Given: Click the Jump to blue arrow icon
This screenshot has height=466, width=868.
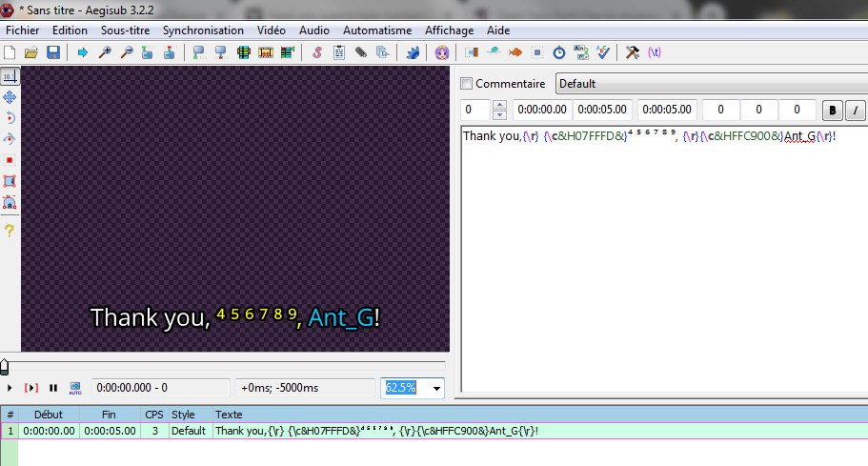Looking at the screenshot, I should (x=83, y=52).
